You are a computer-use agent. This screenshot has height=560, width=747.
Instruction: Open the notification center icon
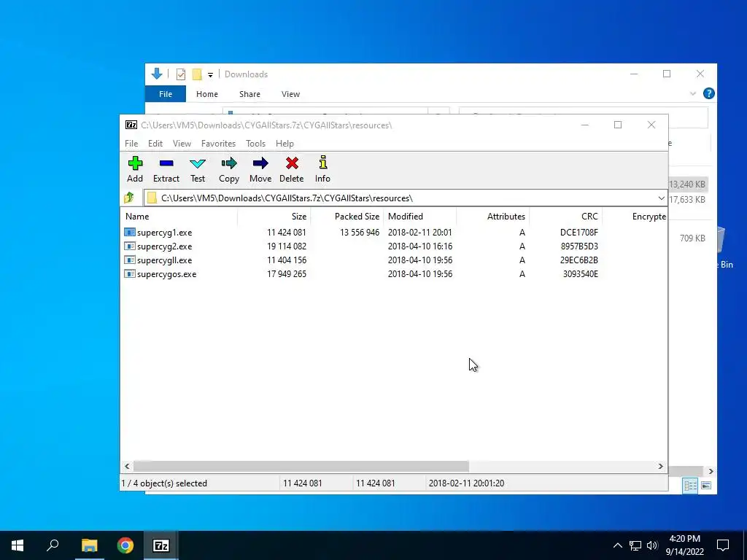[723, 545]
